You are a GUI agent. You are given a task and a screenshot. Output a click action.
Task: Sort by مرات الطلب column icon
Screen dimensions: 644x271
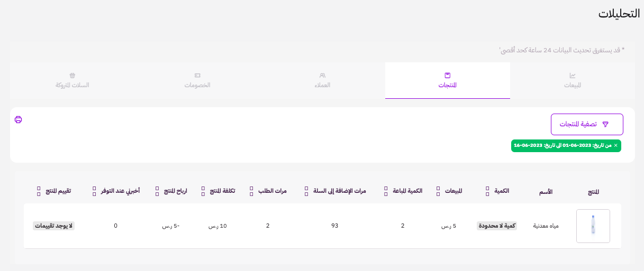pyautogui.click(x=251, y=191)
